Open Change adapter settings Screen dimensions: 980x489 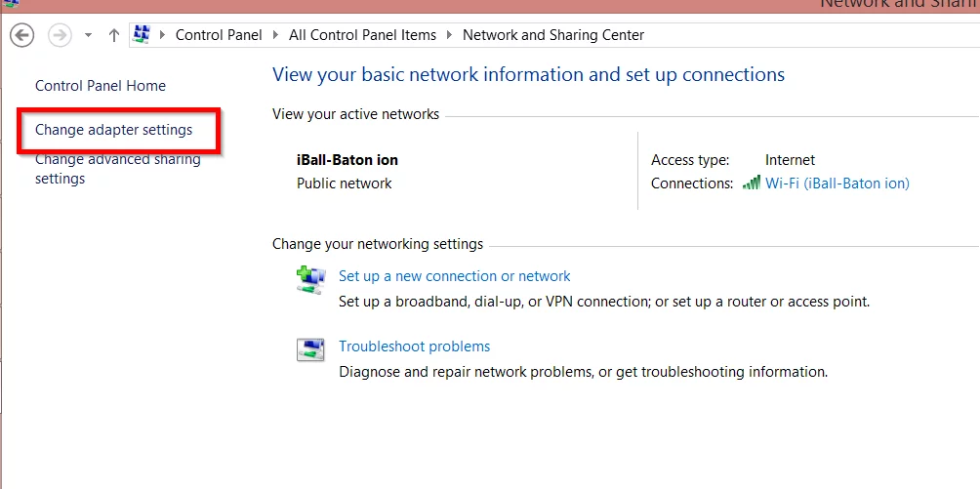pos(114,130)
